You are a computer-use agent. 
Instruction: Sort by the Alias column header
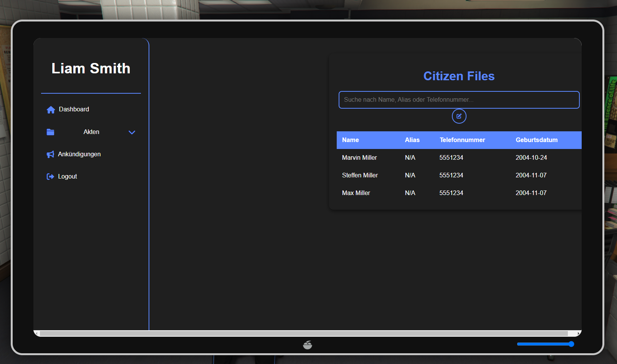(412, 140)
